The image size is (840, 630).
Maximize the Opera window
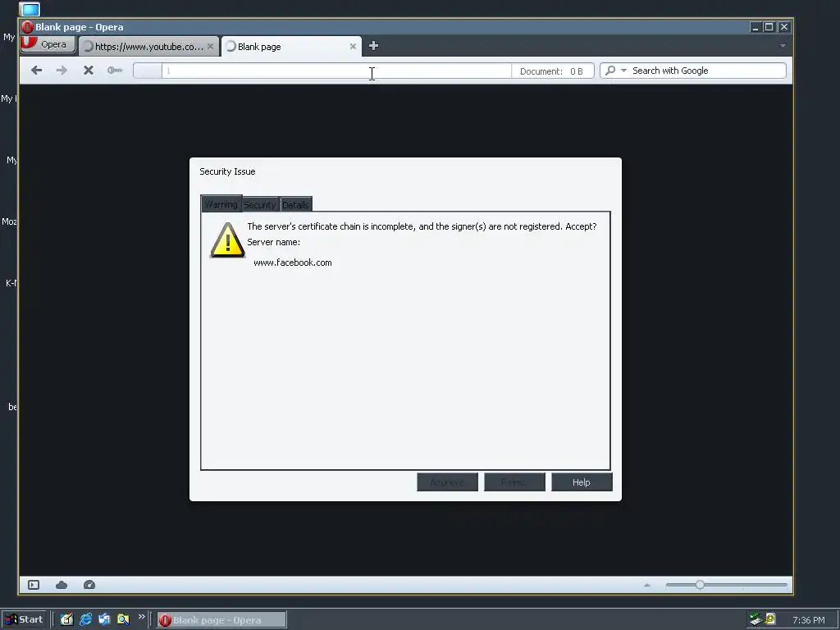tap(769, 27)
